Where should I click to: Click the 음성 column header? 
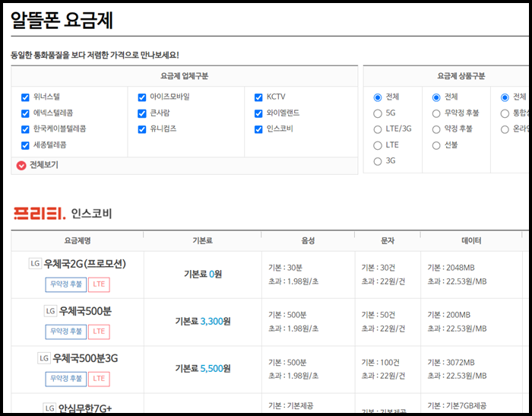(x=308, y=241)
